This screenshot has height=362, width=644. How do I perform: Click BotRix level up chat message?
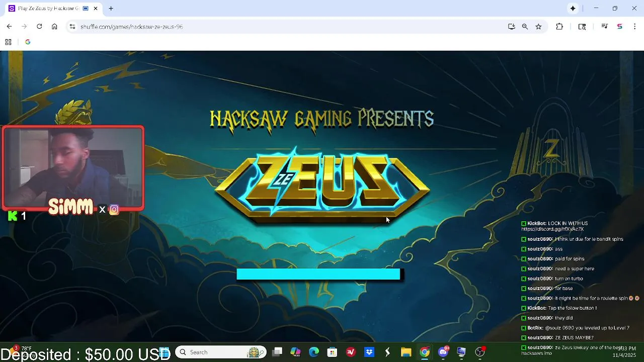(x=575, y=328)
